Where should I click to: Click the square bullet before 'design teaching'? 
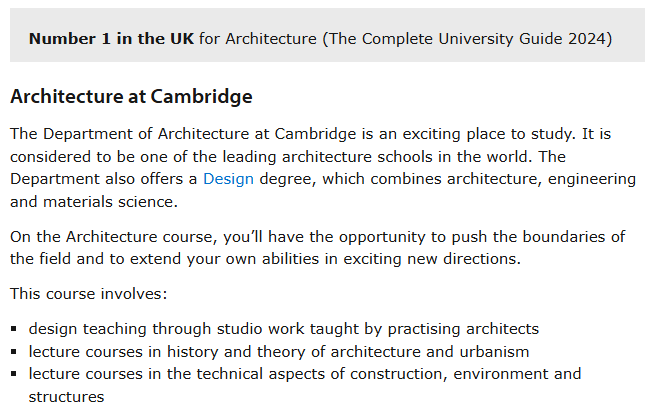click(x=14, y=329)
